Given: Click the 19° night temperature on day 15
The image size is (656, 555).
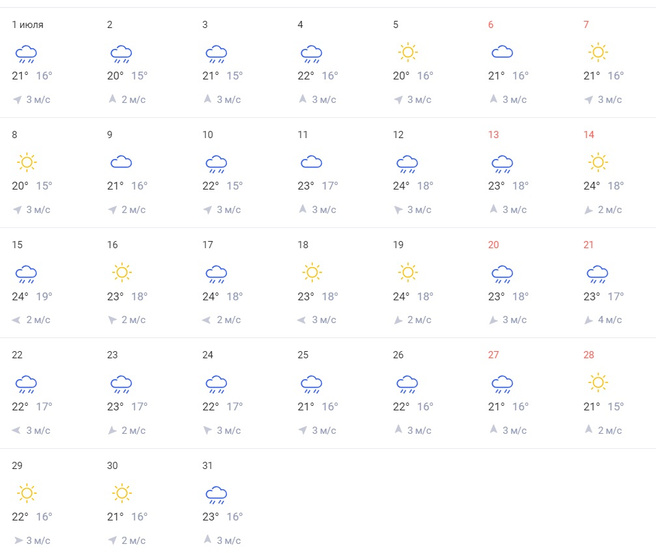Looking at the screenshot, I should click(x=44, y=295).
